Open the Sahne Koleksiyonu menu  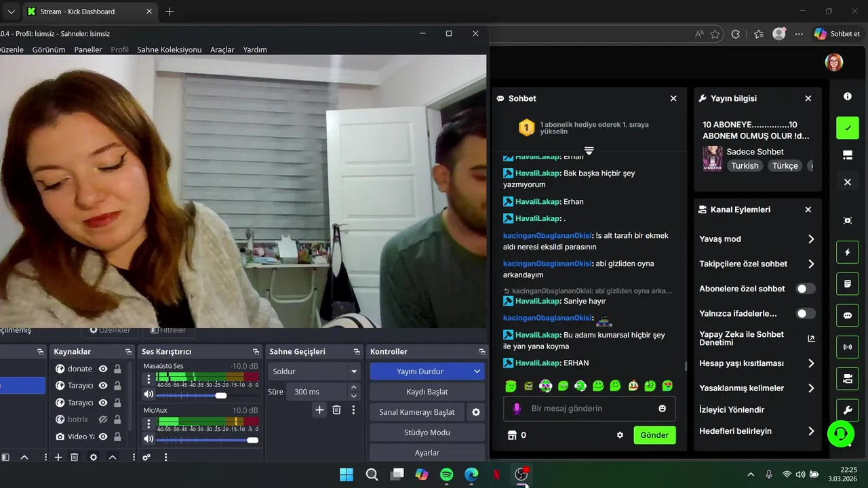[169, 49]
